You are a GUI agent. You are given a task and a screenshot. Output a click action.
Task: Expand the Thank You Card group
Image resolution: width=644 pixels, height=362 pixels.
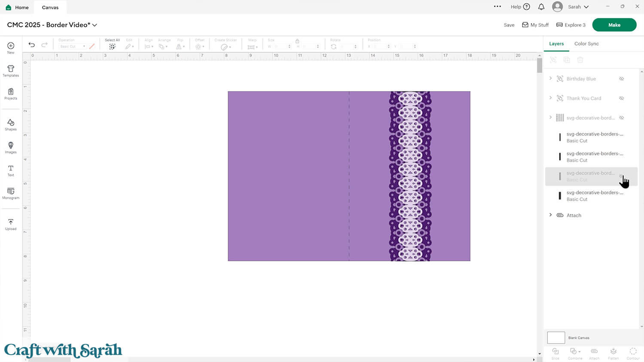tap(551, 98)
